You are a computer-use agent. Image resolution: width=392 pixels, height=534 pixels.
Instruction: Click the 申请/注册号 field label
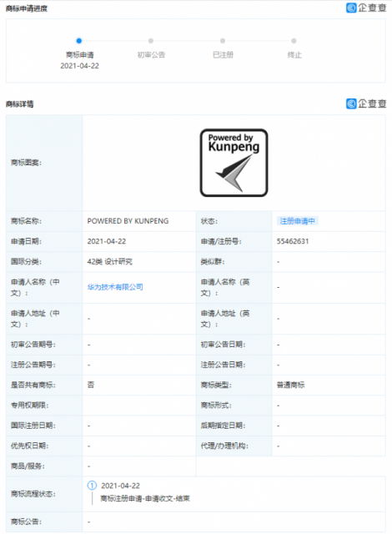[221, 241]
